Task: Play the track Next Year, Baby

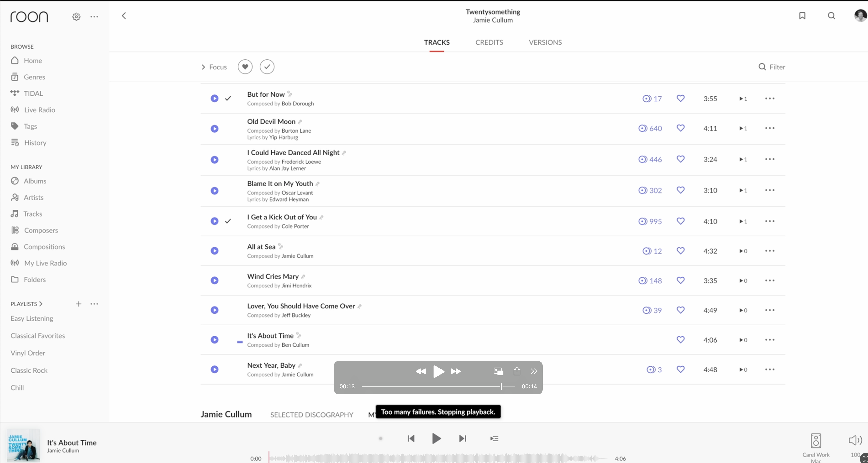Action: (x=215, y=369)
